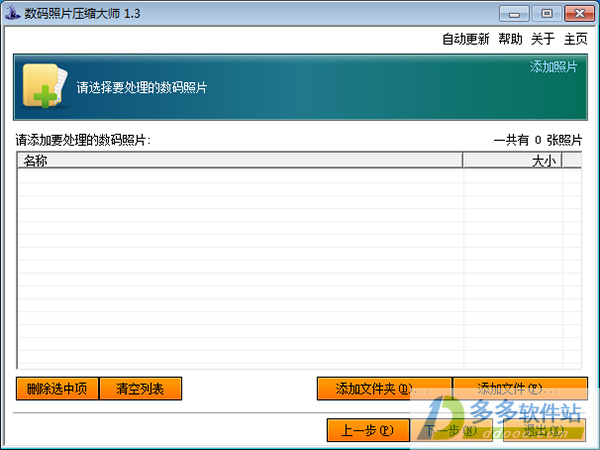The image size is (600, 450).
Task: Close the 数码照片压缩大师 window
Action: [579, 14]
